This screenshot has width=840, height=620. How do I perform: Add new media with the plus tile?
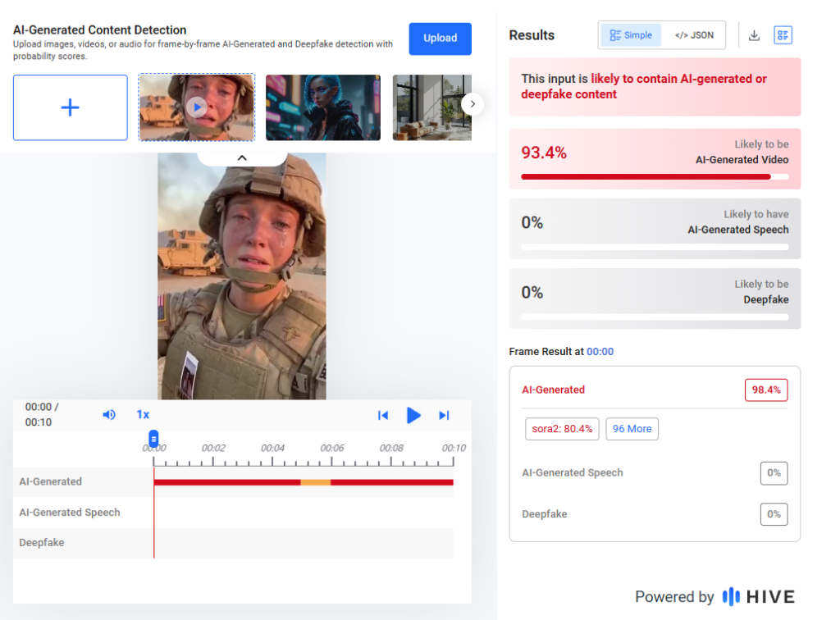[71, 107]
